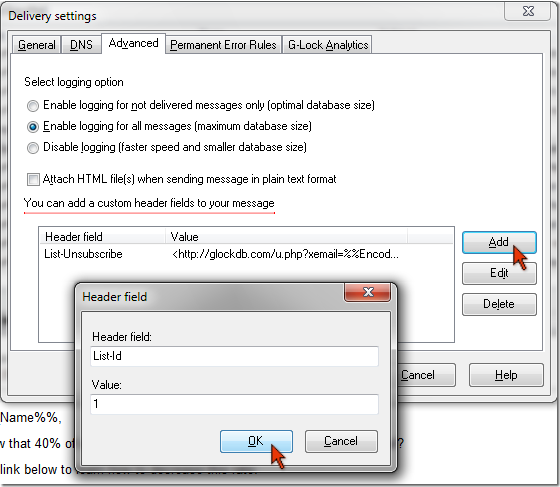Click the Help button in Delivery settings

click(x=506, y=375)
